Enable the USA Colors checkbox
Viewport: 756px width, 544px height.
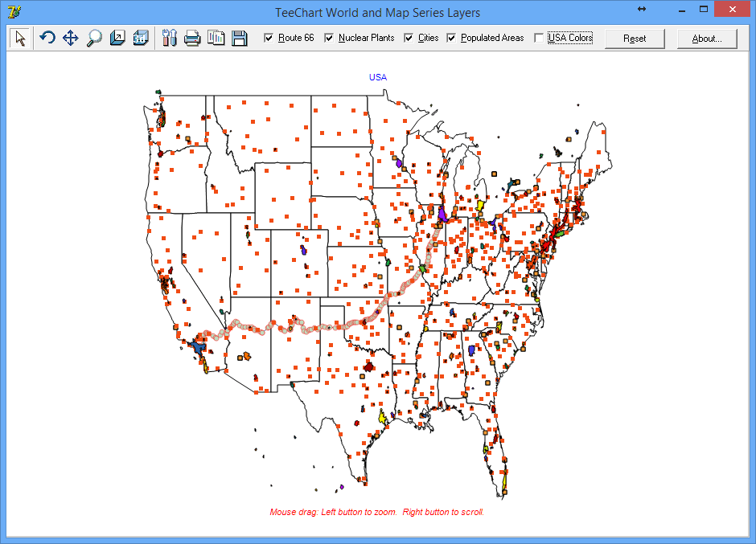tap(539, 37)
